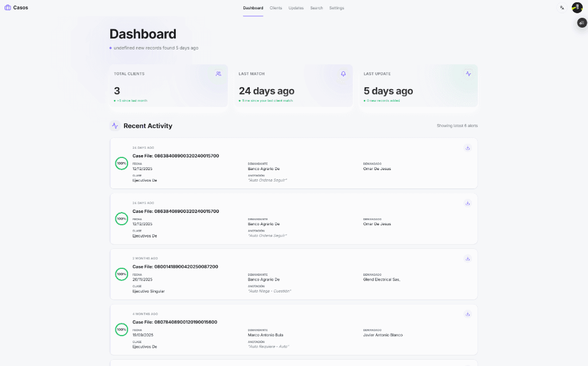This screenshot has width=588, height=366.
Task: Click the activity pulse icon in Last Update card
Action: pos(468,74)
